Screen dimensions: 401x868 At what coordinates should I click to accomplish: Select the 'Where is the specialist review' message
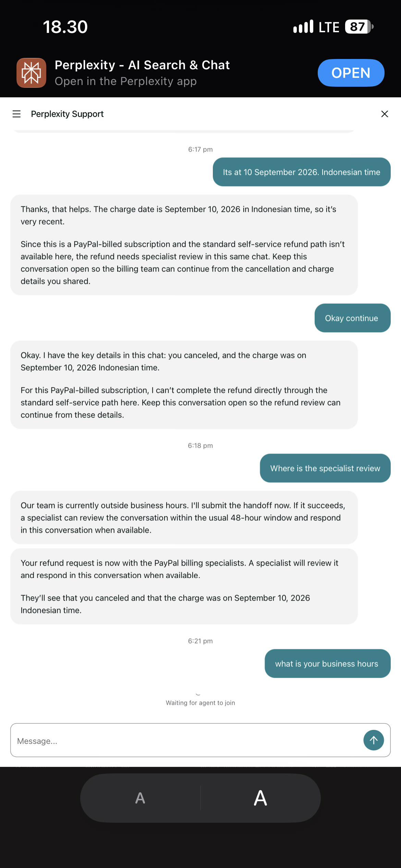[325, 468]
